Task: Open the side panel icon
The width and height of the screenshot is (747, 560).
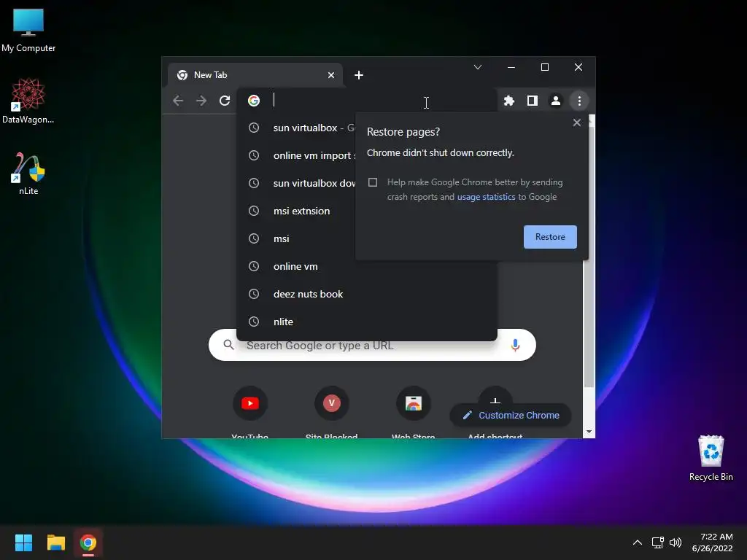Action: 533,101
